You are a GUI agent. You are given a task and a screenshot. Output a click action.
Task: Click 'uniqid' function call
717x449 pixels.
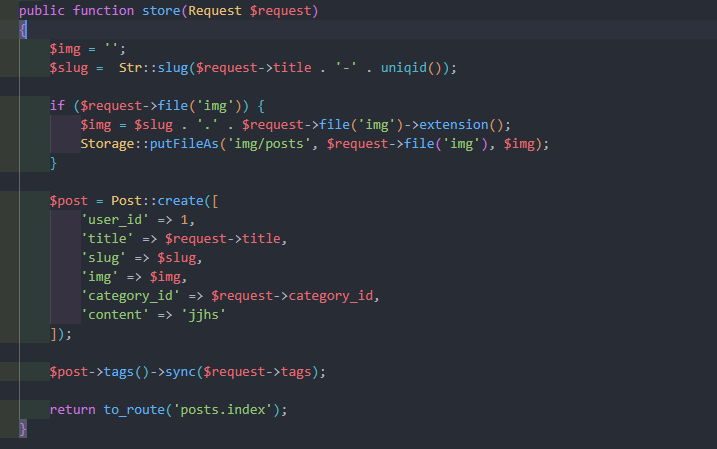[404, 68]
